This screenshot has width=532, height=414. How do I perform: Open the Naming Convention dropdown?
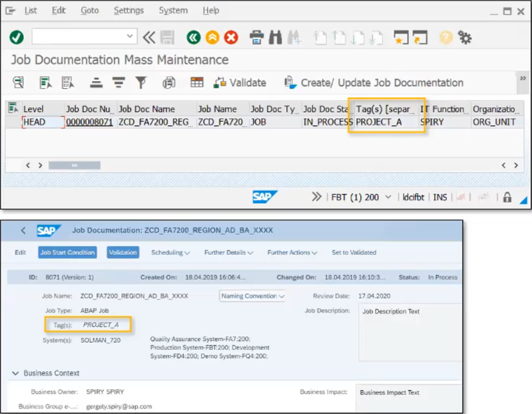[x=253, y=296]
